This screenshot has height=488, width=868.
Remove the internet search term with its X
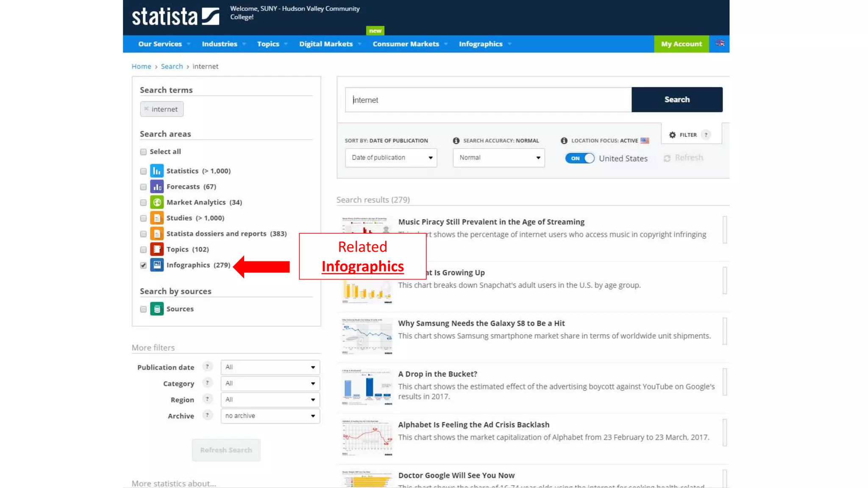coord(146,109)
